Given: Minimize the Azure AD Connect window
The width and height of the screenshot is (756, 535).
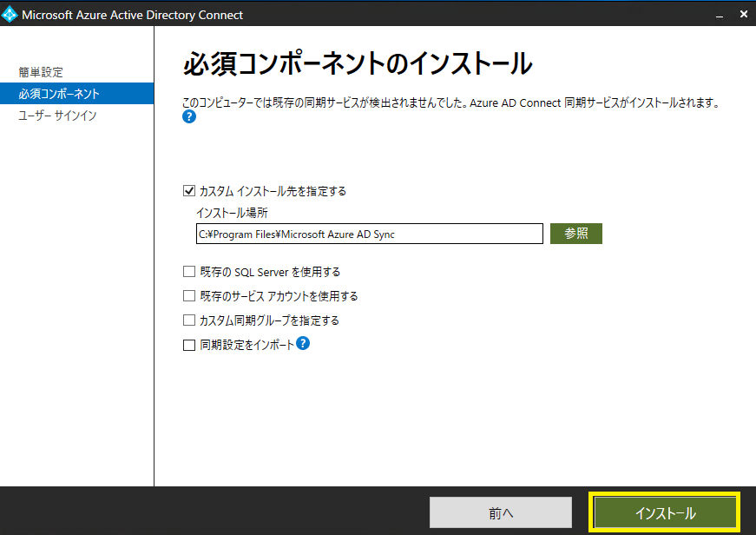Looking at the screenshot, I should click(x=720, y=15).
